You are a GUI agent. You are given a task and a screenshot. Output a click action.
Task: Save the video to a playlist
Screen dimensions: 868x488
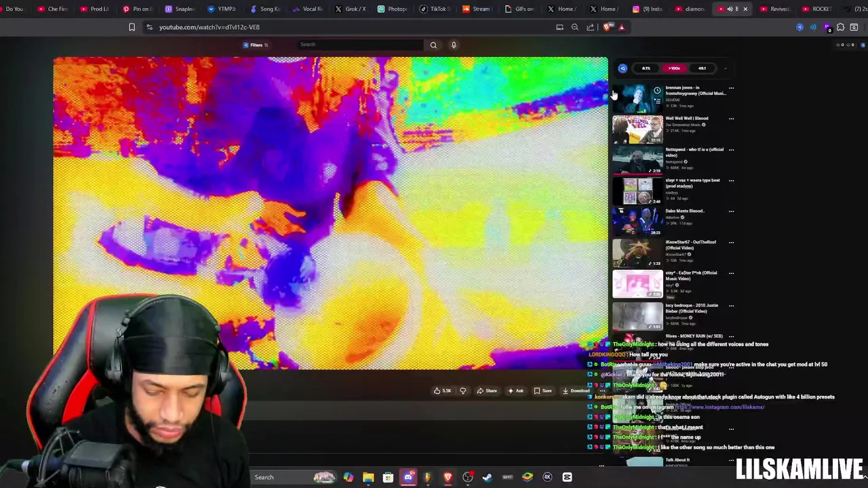coord(542,390)
